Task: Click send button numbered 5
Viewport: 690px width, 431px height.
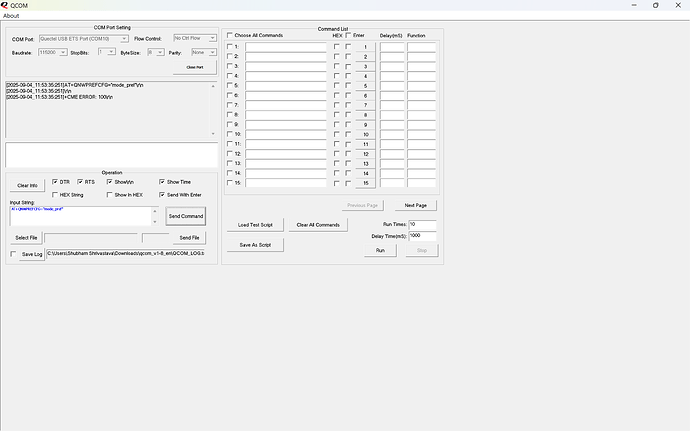Action: [365, 86]
